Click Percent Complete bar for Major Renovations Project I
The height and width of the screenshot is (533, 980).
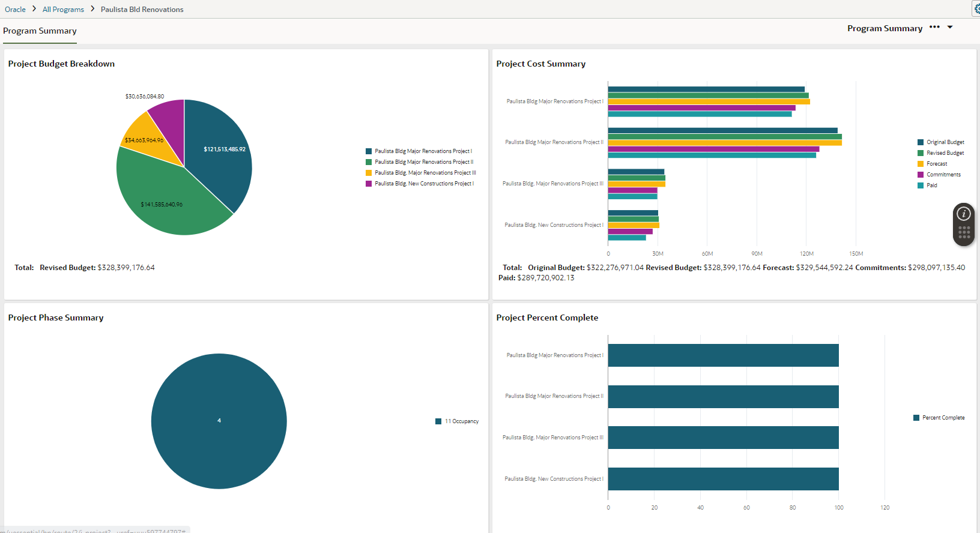tap(724, 355)
